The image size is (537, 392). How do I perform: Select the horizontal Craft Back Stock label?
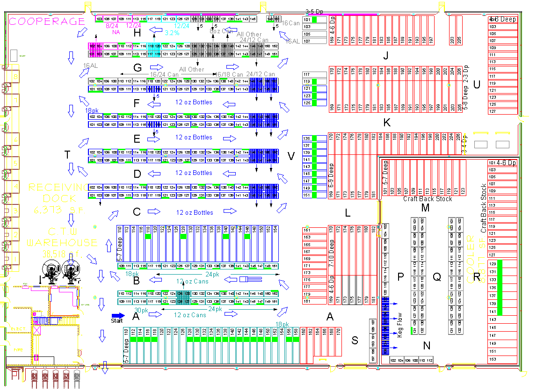pyautogui.click(x=428, y=199)
